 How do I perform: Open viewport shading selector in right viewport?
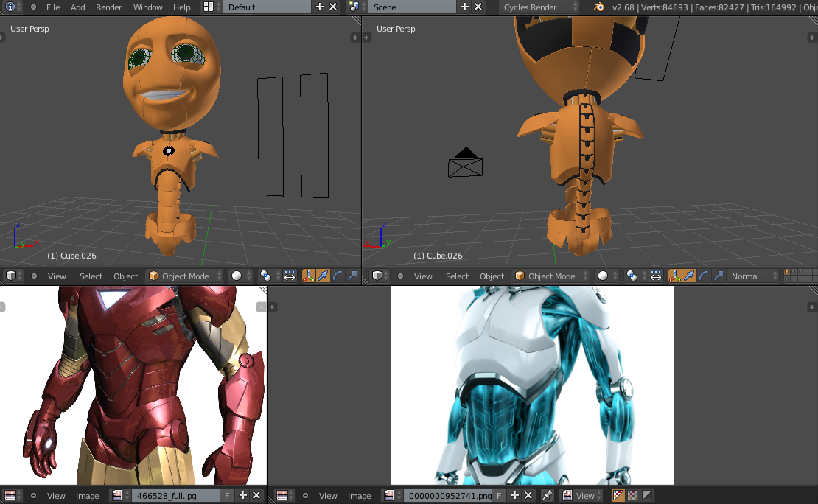[607, 276]
